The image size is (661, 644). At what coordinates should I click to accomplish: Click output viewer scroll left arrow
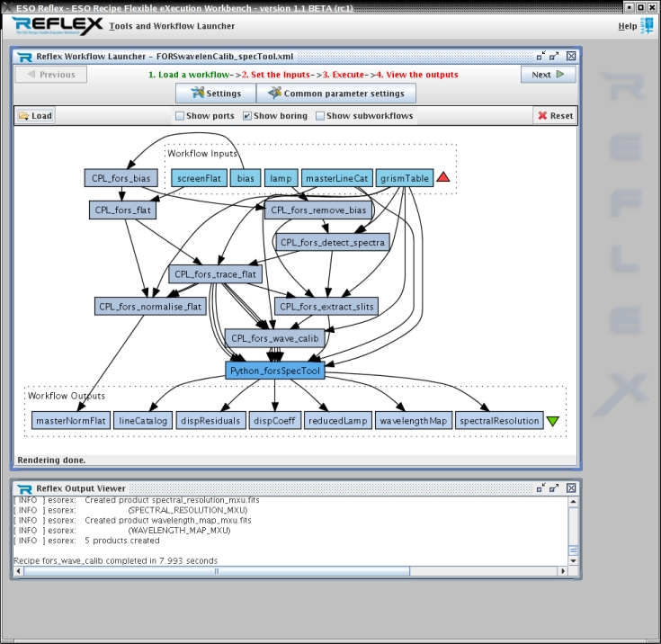point(18,571)
